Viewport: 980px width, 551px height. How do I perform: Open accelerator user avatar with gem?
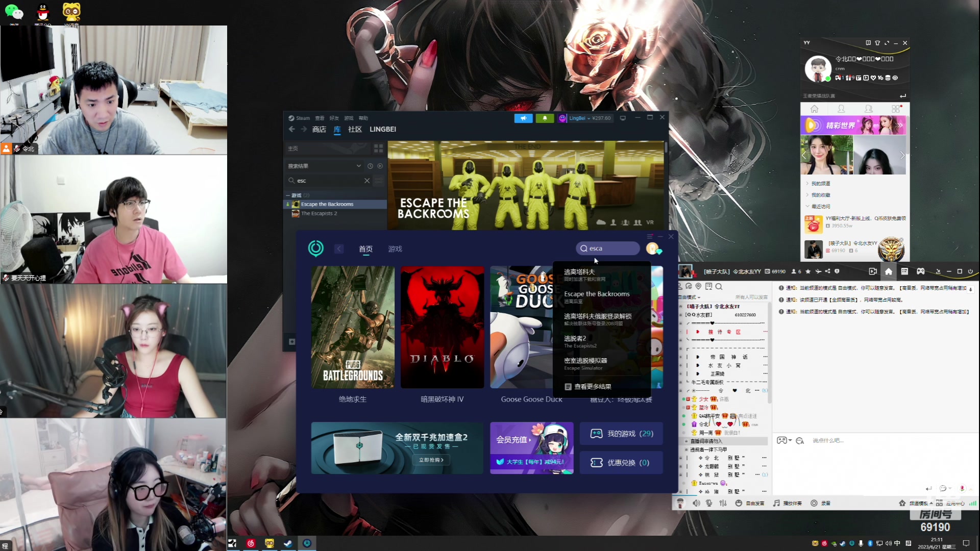pyautogui.click(x=653, y=248)
